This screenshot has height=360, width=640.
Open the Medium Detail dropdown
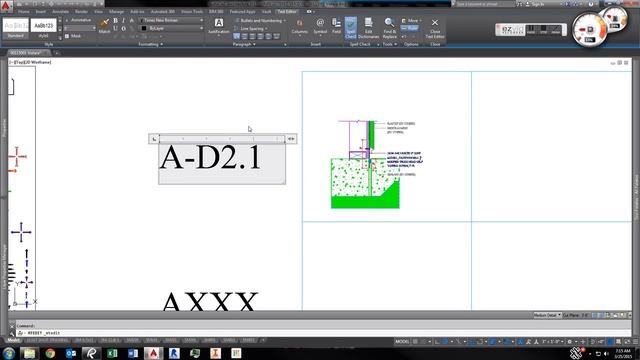coord(547,315)
